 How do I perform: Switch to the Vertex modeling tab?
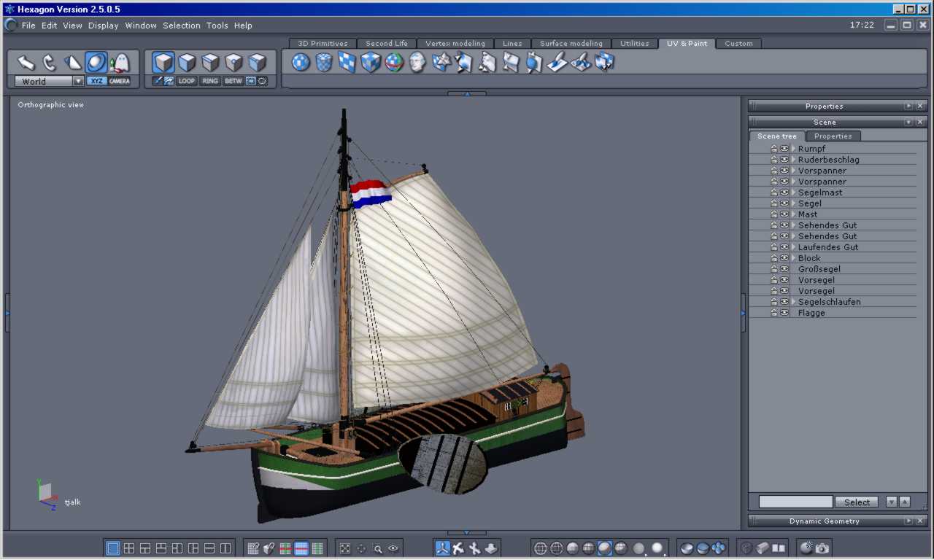pyautogui.click(x=455, y=44)
